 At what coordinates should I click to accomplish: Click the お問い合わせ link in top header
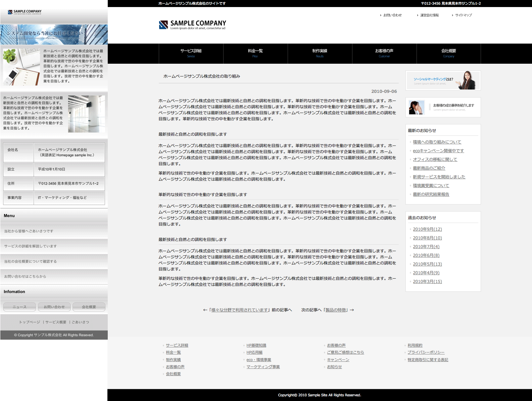click(x=392, y=15)
